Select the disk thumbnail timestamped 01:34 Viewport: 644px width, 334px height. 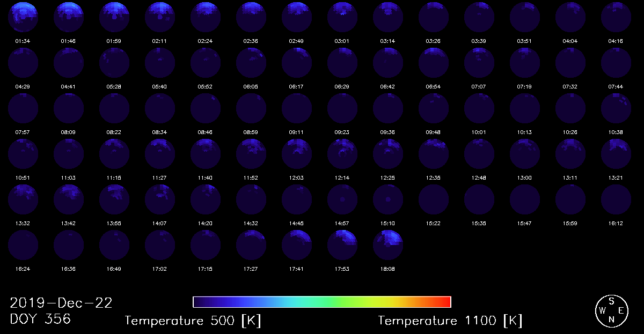coord(23,17)
